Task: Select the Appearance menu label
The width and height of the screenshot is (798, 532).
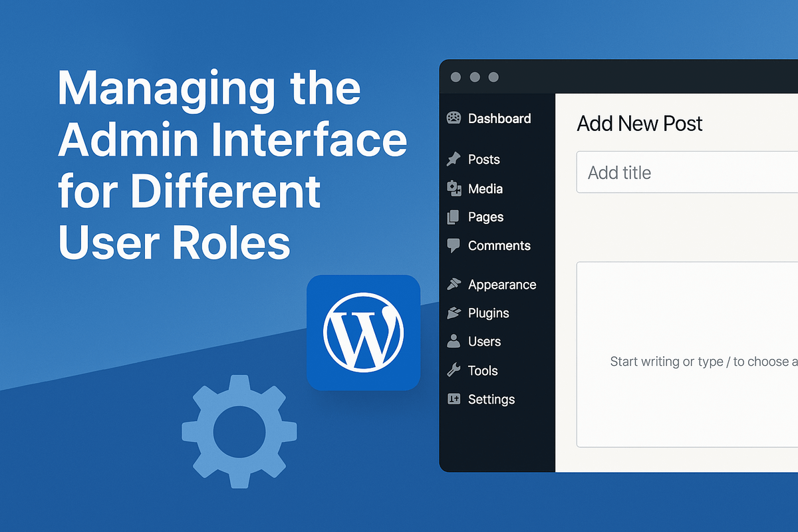Action: point(502,285)
